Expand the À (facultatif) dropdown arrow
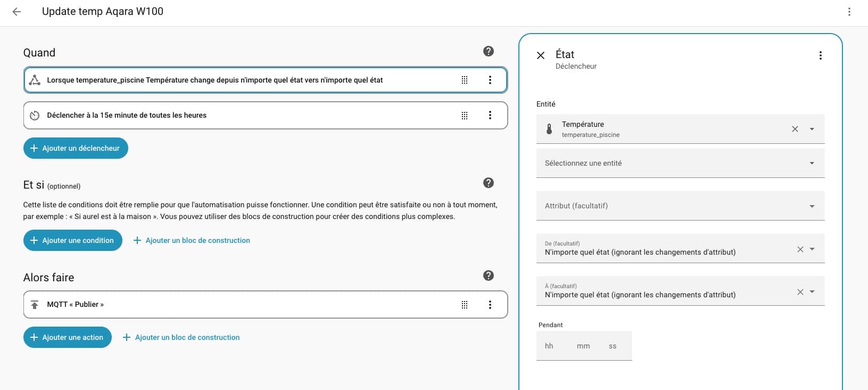 click(x=812, y=291)
